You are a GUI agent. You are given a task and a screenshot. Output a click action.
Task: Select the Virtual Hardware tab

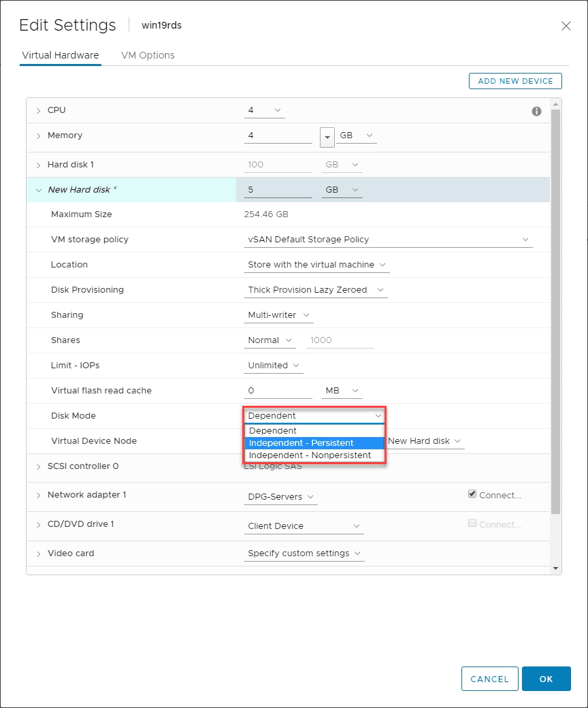pyautogui.click(x=60, y=55)
